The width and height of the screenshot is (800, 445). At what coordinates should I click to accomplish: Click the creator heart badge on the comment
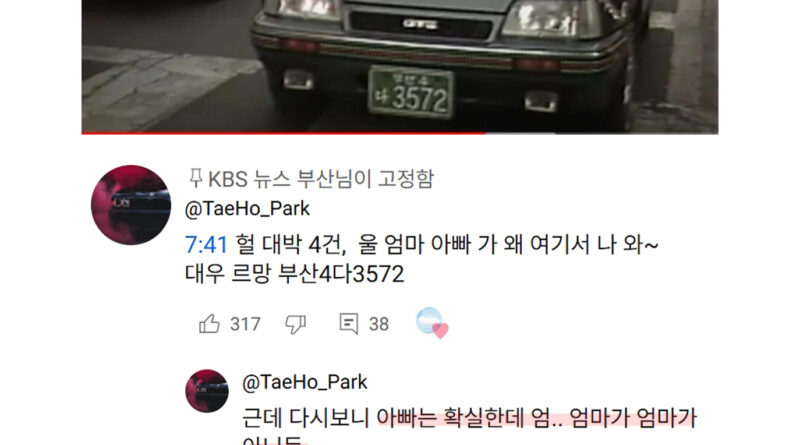coord(432,323)
